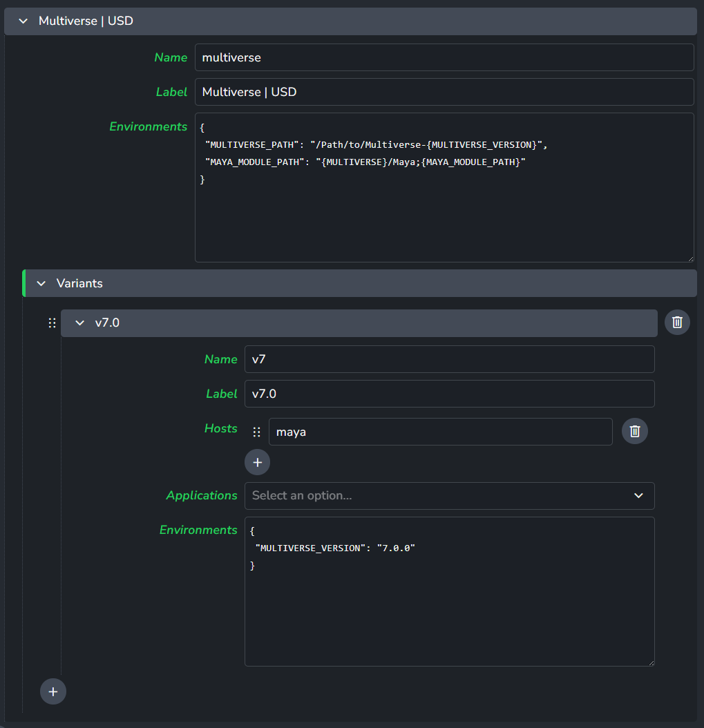704x728 pixels.
Task: Add a new host with plus button
Action: (257, 462)
